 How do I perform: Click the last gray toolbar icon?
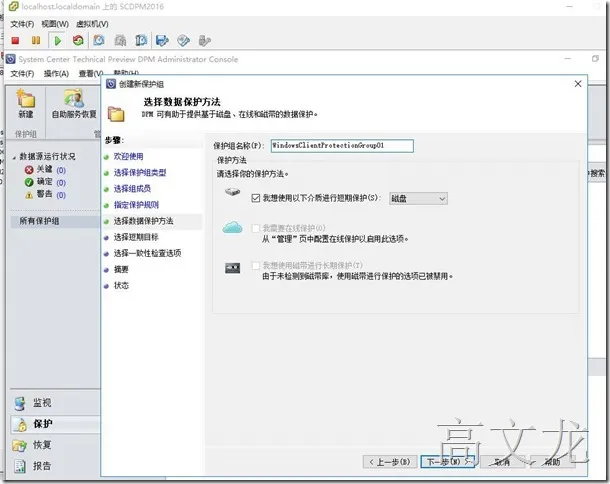[204, 40]
